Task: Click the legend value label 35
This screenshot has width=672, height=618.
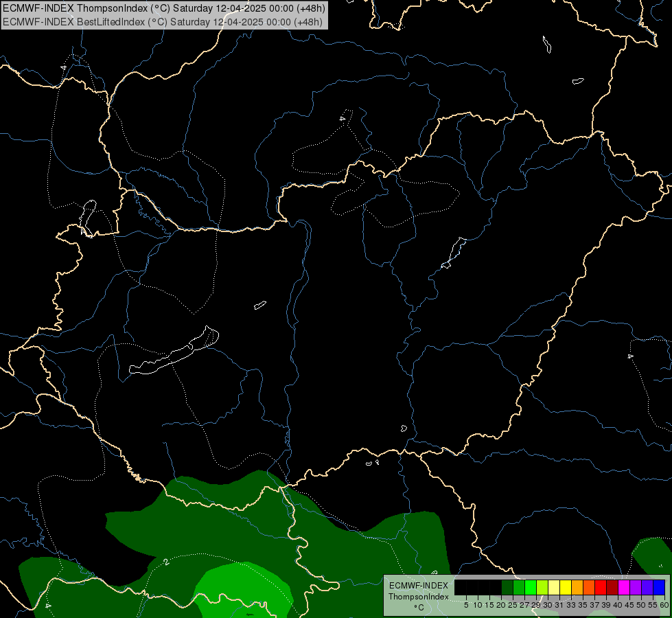Action: pos(583,605)
